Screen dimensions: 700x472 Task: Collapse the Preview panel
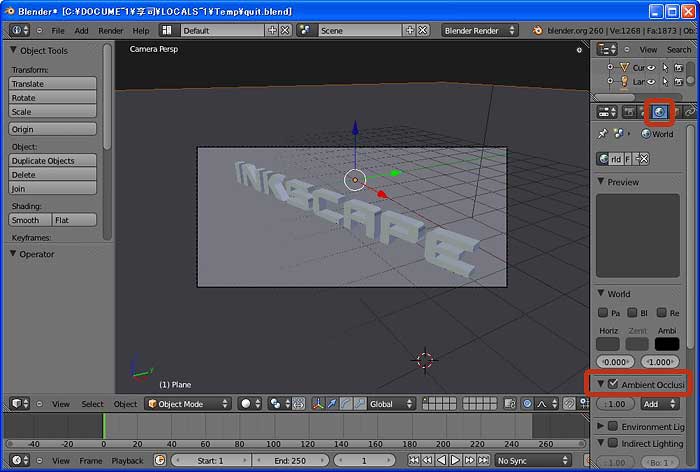coord(601,182)
